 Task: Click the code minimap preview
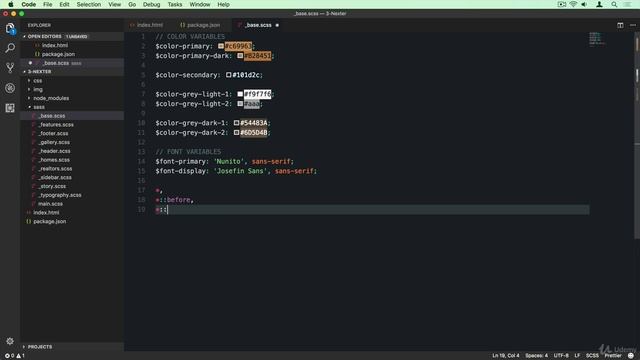[x=598, y=39]
